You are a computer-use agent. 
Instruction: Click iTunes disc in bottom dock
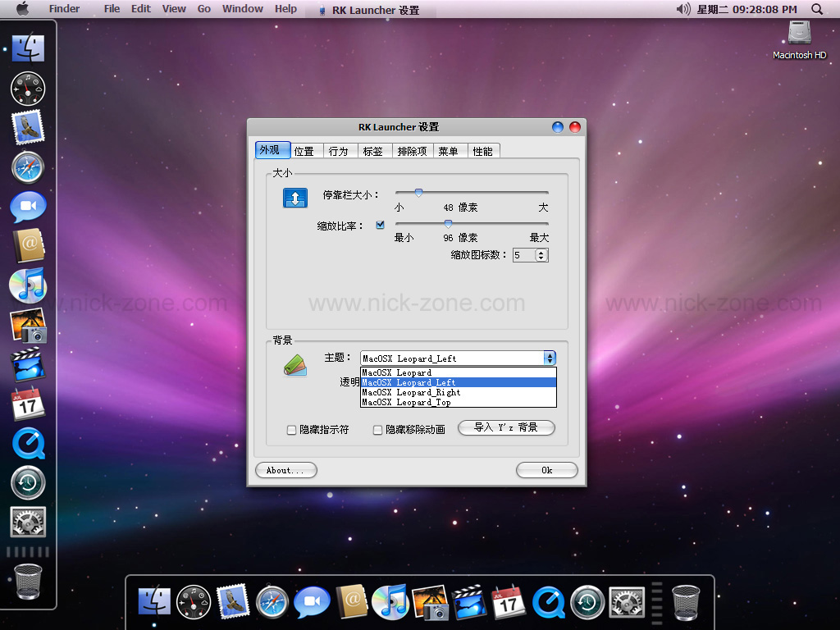click(390, 602)
